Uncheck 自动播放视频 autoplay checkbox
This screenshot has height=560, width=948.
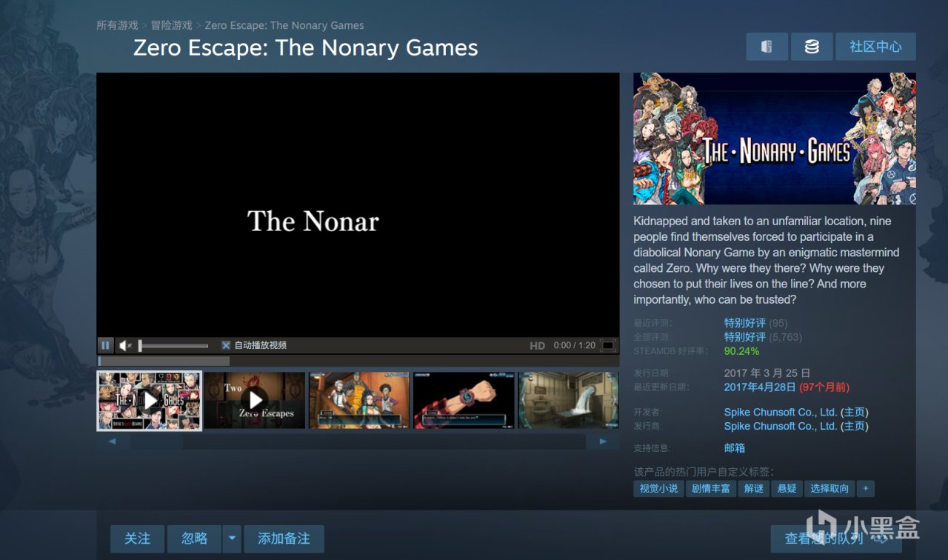(x=226, y=345)
